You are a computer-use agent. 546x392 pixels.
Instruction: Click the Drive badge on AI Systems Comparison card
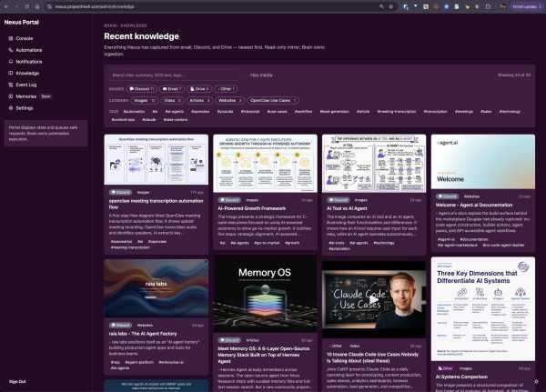coord(445,368)
